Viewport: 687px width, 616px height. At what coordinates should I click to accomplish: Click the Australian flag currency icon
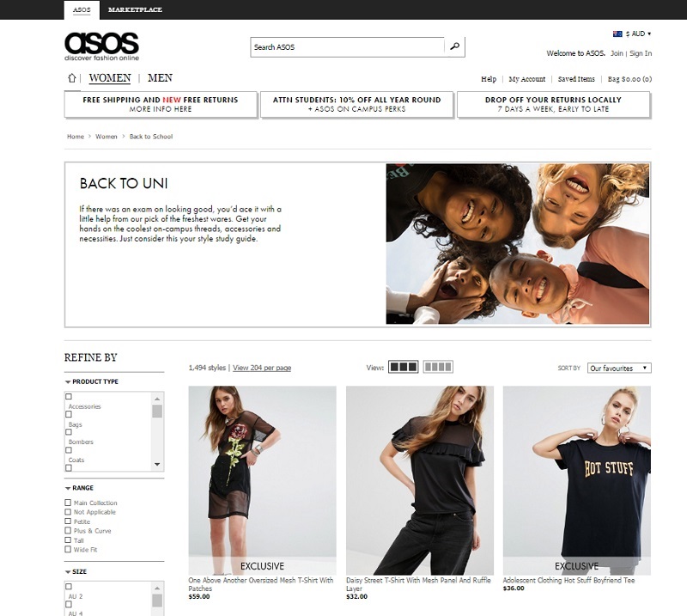(617, 34)
